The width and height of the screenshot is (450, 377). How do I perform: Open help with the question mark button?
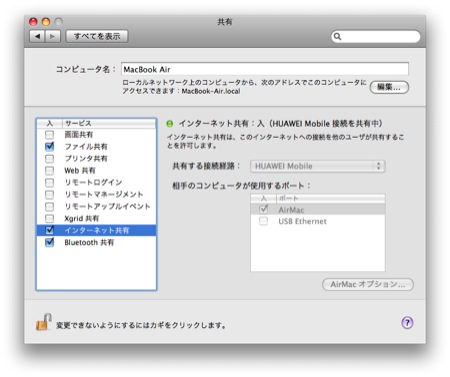pos(407,323)
